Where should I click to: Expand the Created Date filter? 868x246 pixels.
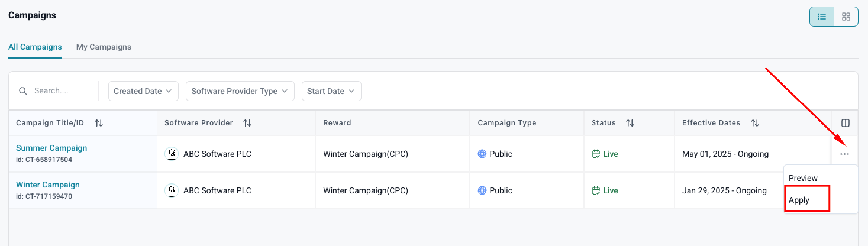pyautogui.click(x=143, y=91)
